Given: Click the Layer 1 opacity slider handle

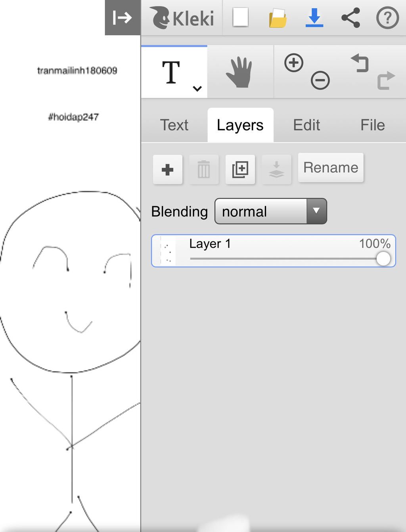Looking at the screenshot, I should point(383,259).
